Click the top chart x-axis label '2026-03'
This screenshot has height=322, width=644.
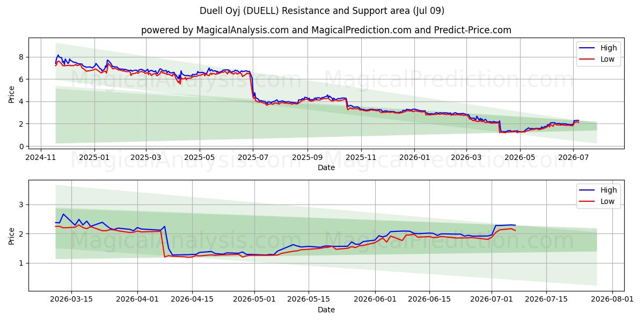pos(466,158)
